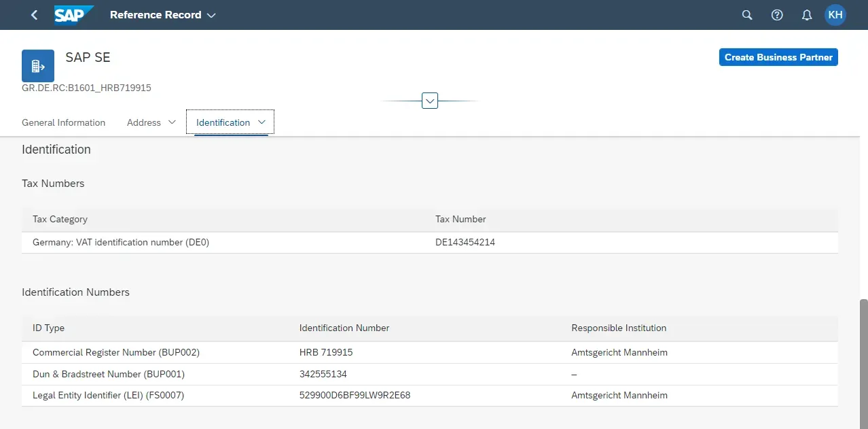
Task: Click Create Business Partner button
Action: pos(778,57)
